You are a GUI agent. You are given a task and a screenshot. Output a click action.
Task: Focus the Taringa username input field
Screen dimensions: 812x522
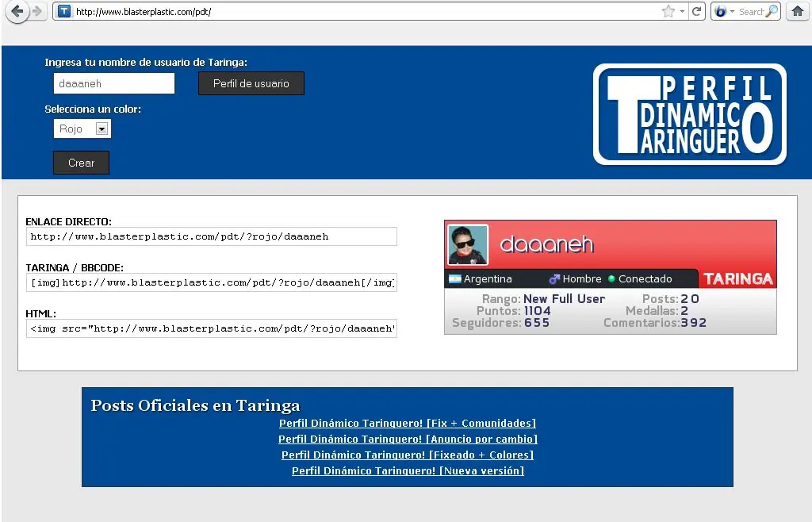[114, 83]
